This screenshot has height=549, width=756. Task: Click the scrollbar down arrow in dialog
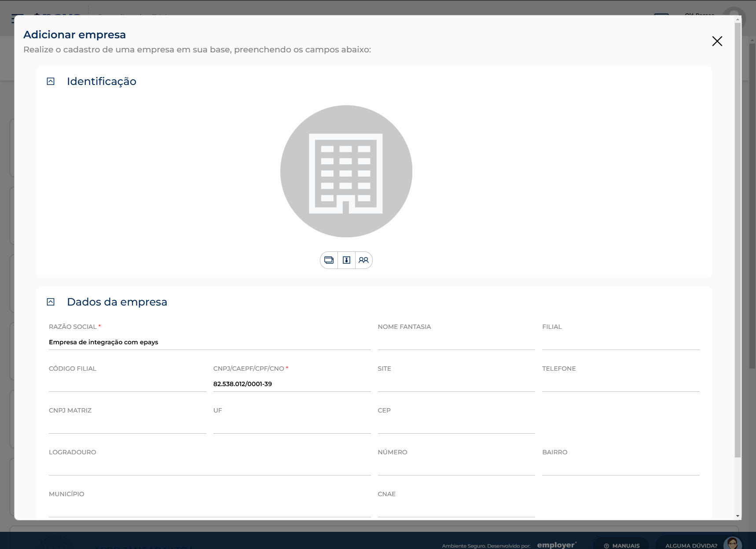[738, 516]
